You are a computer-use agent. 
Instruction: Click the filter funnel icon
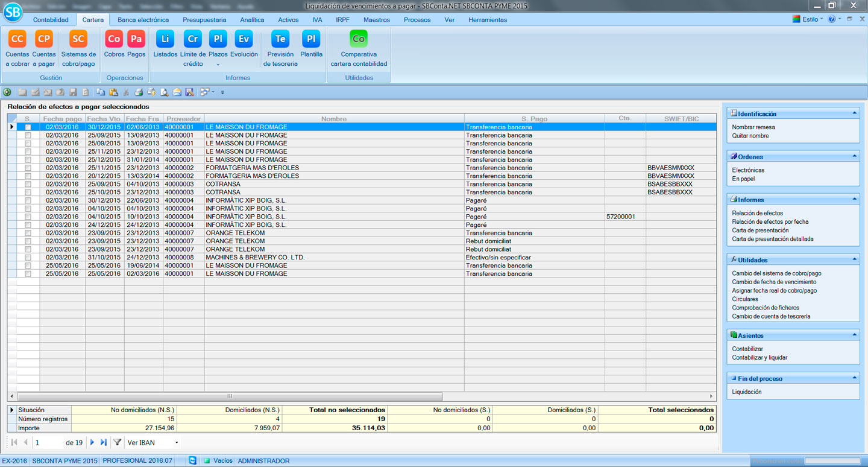tap(118, 442)
